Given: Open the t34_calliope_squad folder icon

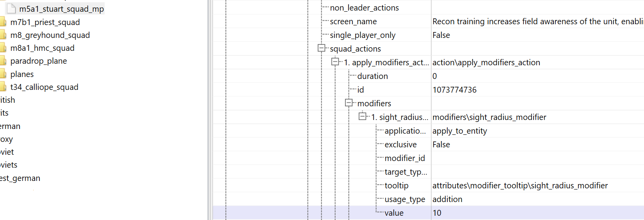Looking at the screenshot, I should coord(3,87).
